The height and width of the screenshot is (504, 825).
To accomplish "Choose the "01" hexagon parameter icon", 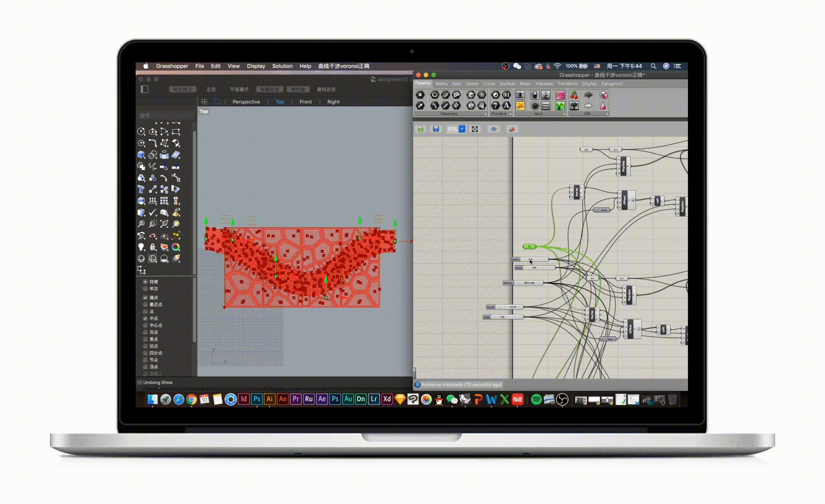I will tap(506, 95).
